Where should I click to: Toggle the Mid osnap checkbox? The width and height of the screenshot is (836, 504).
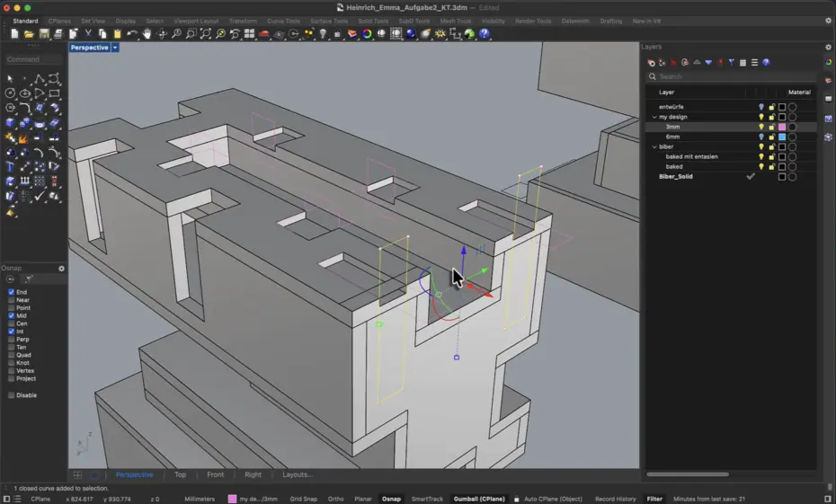tap(11, 315)
